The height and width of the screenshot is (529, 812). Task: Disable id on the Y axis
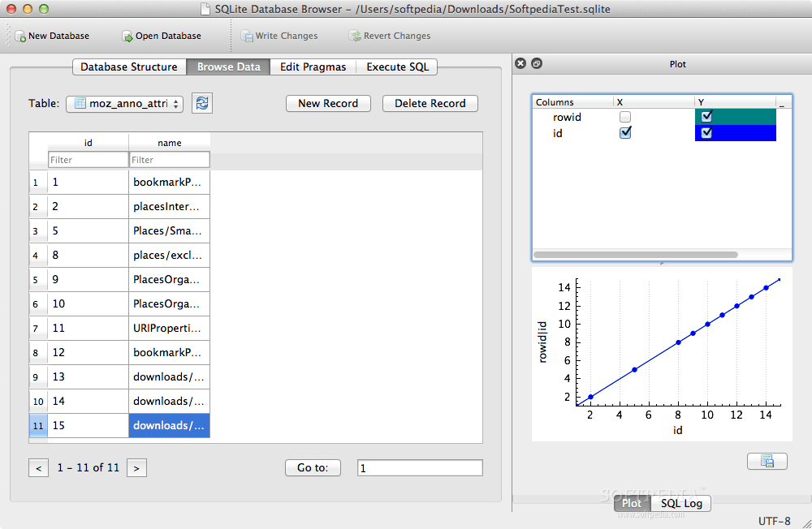tap(706, 132)
